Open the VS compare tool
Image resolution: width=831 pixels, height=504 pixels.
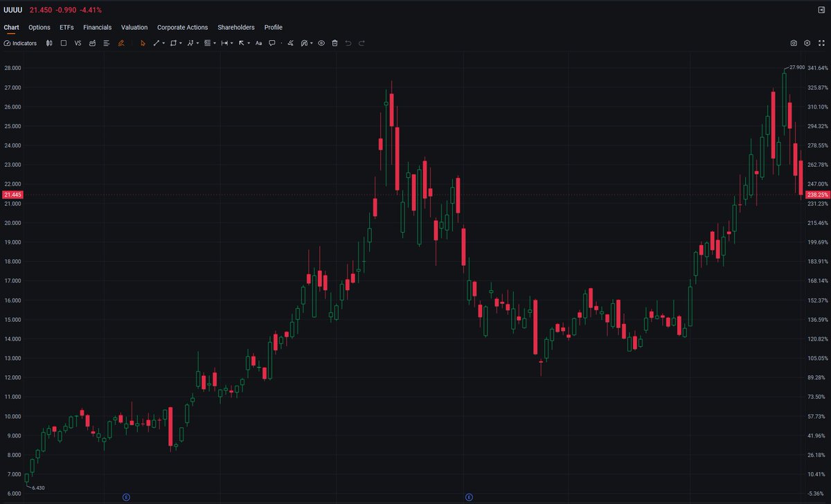point(78,43)
